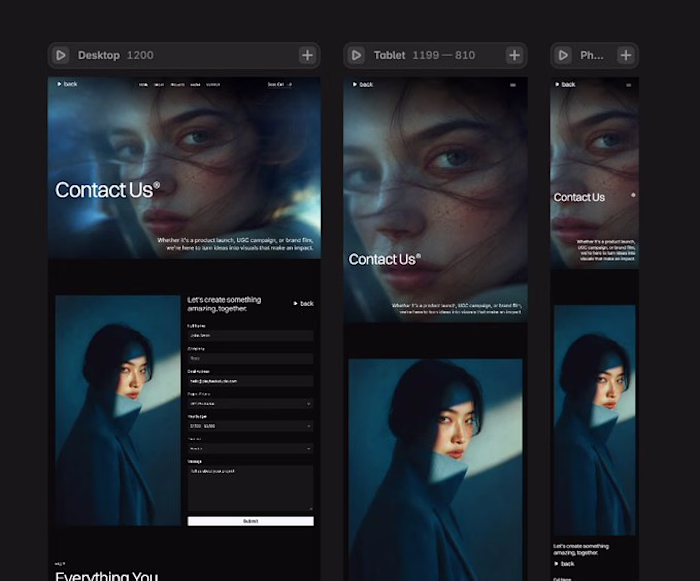This screenshot has width=700, height=581.
Task: Click the Message textarea in the form
Action: click(250, 488)
